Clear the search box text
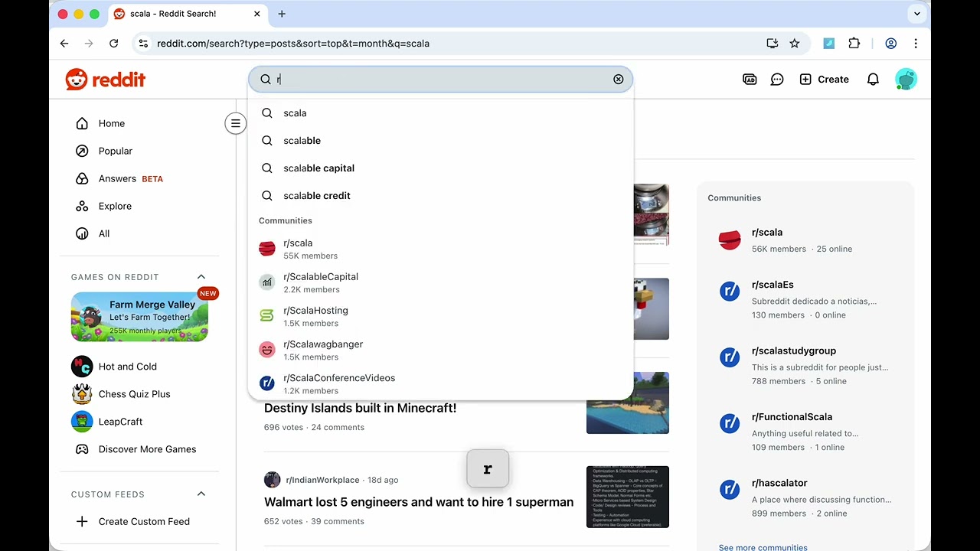 pos(619,80)
